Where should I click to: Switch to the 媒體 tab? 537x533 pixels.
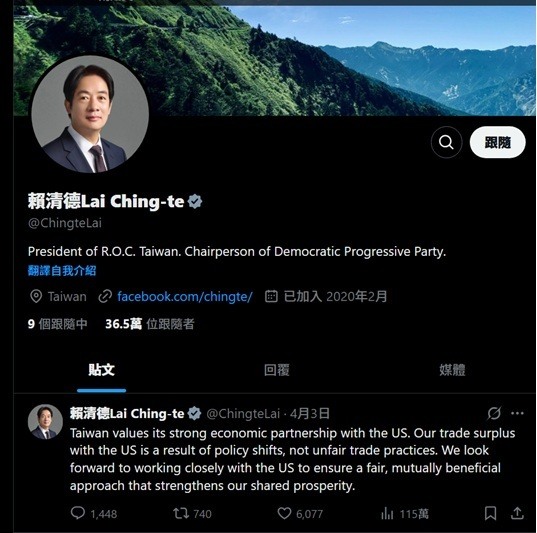click(452, 370)
